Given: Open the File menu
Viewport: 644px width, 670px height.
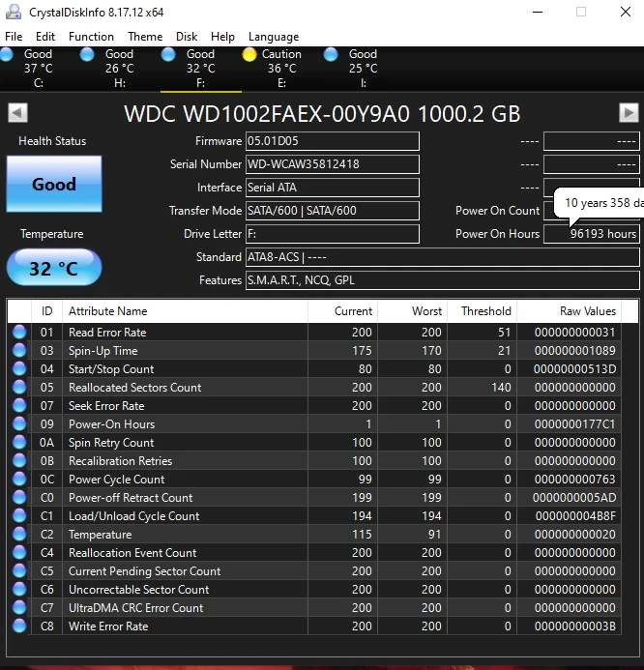Looking at the screenshot, I should tap(14, 37).
